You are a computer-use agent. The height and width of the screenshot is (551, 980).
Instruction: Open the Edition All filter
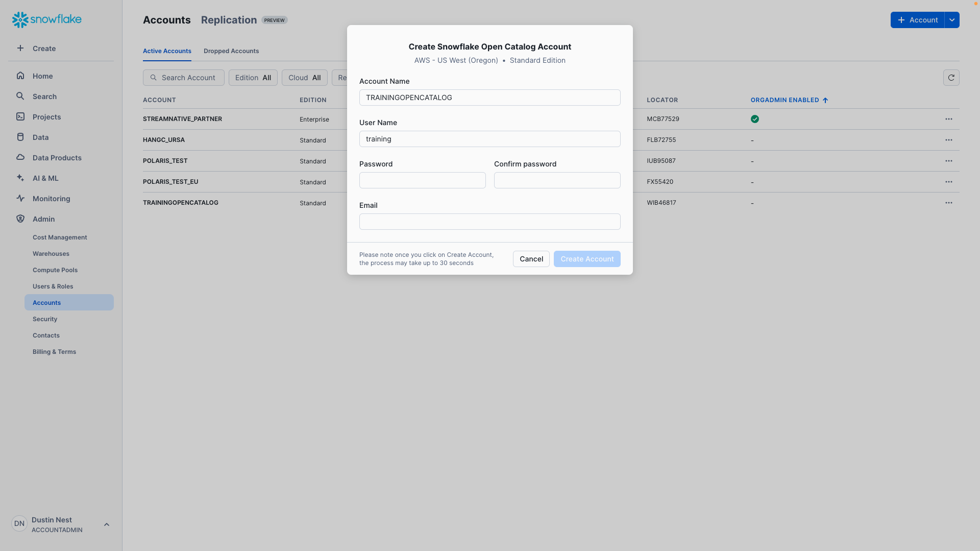point(253,78)
